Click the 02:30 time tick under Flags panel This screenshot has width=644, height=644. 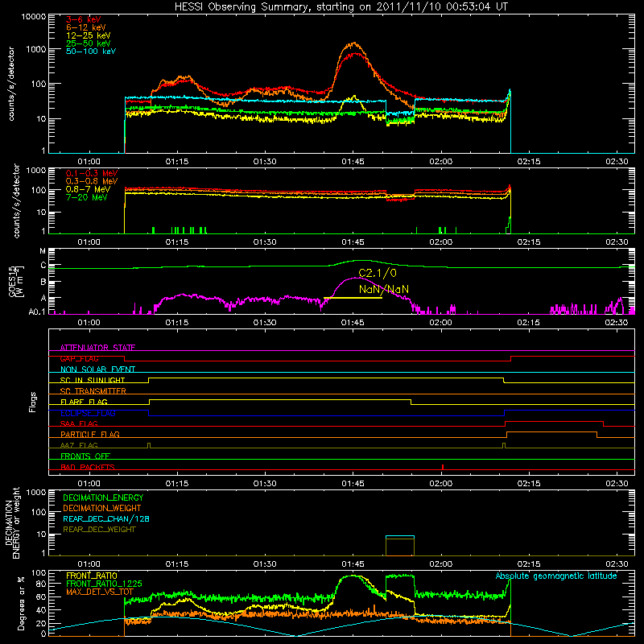(x=617, y=484)
